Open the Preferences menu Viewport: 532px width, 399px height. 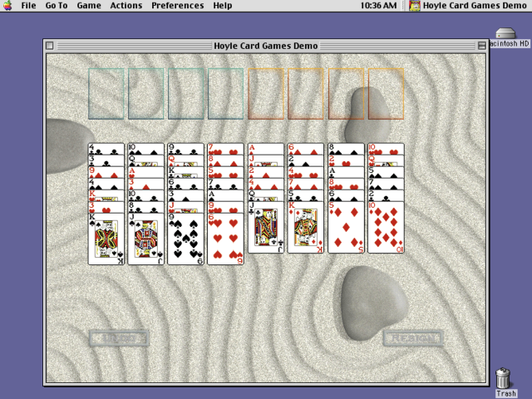[x=177, y=6]
